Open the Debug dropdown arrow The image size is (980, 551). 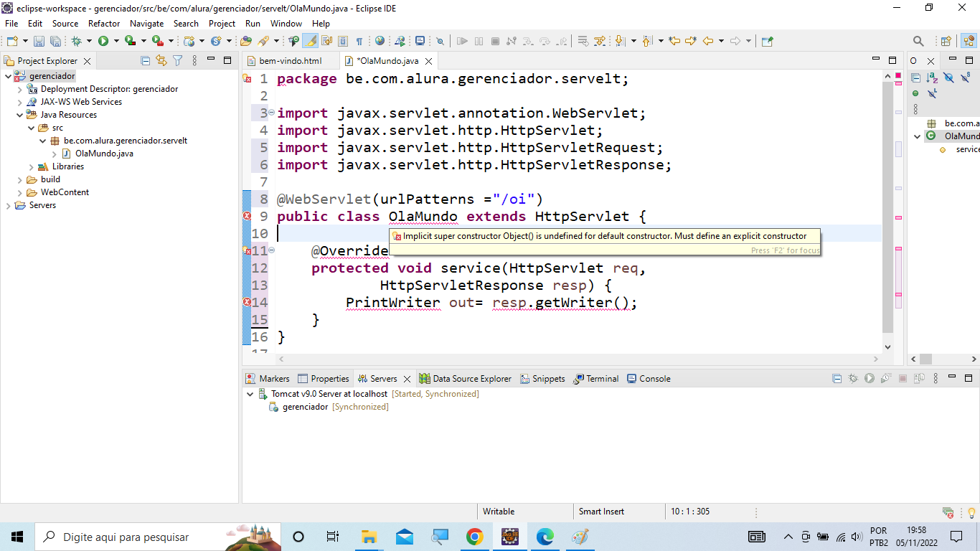[89, 42]
